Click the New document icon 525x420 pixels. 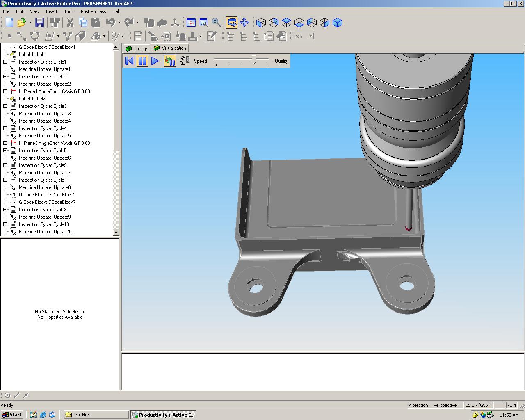(x=9, y=23)
